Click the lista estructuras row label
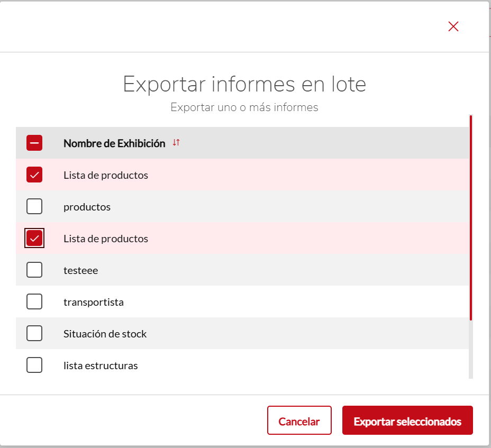Image resolution: width=491 pixels, height=448 pixels. tap(101, 365)
